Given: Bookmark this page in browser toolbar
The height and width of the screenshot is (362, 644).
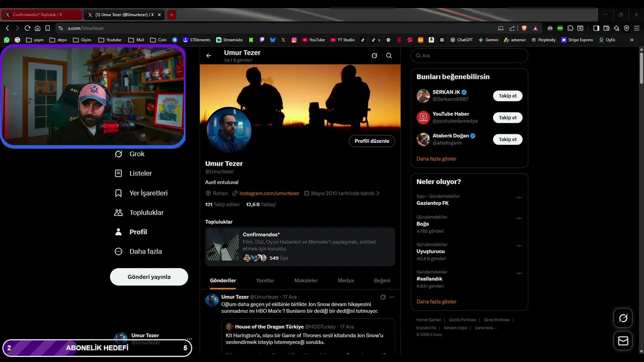Looking at the screenshot, I should click(47, 28).
